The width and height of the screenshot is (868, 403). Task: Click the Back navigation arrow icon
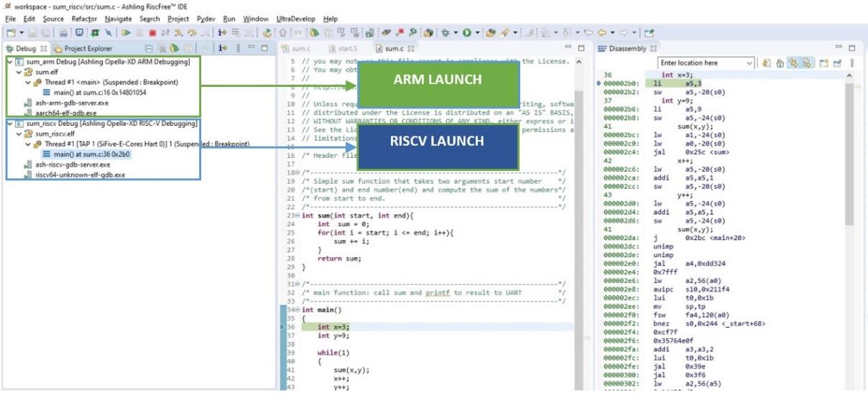click(601, 32)
